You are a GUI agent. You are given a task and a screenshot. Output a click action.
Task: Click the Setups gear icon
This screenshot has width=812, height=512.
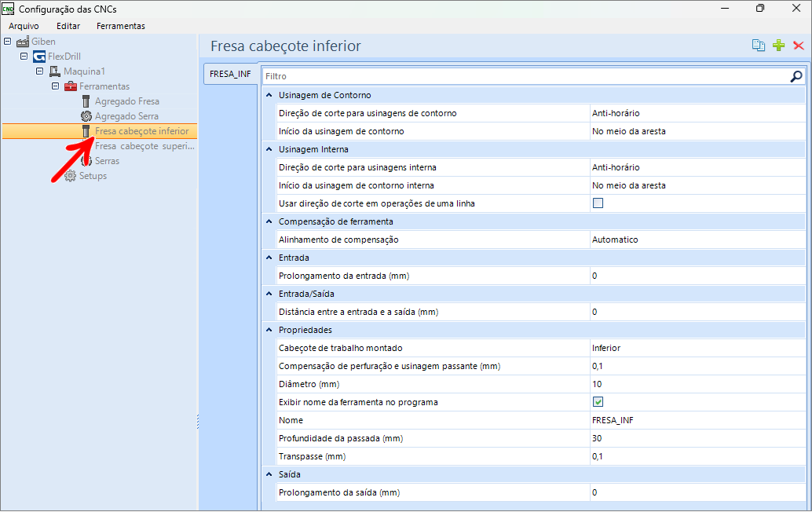click(x=70, y=176)
